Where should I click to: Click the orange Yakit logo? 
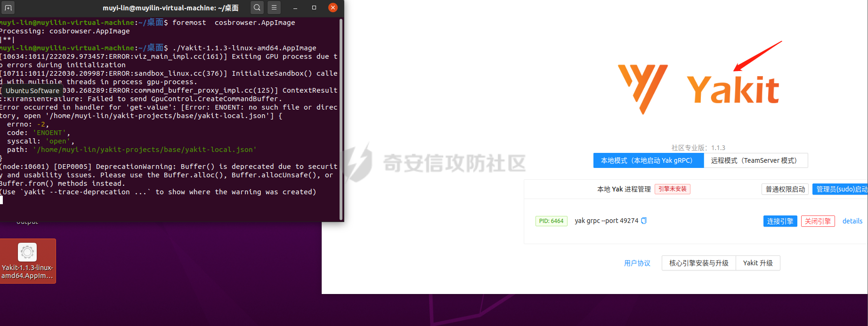[699, 89]
